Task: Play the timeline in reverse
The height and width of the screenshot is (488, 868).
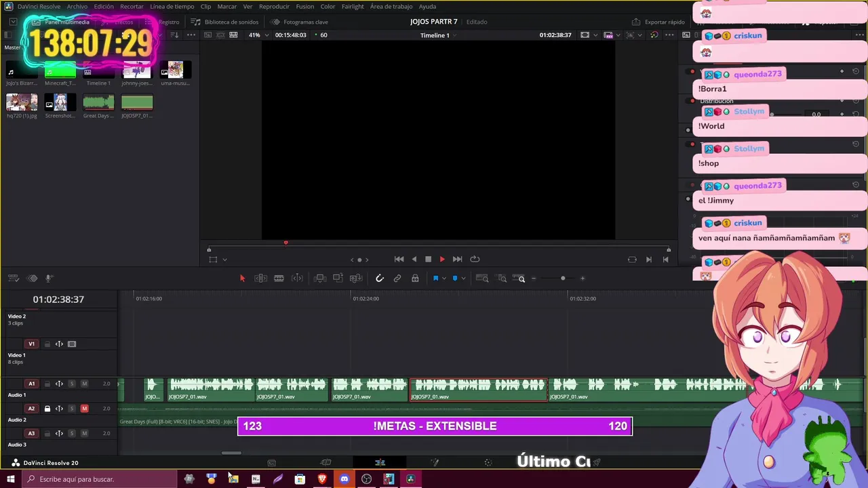Action: point(414,259)
